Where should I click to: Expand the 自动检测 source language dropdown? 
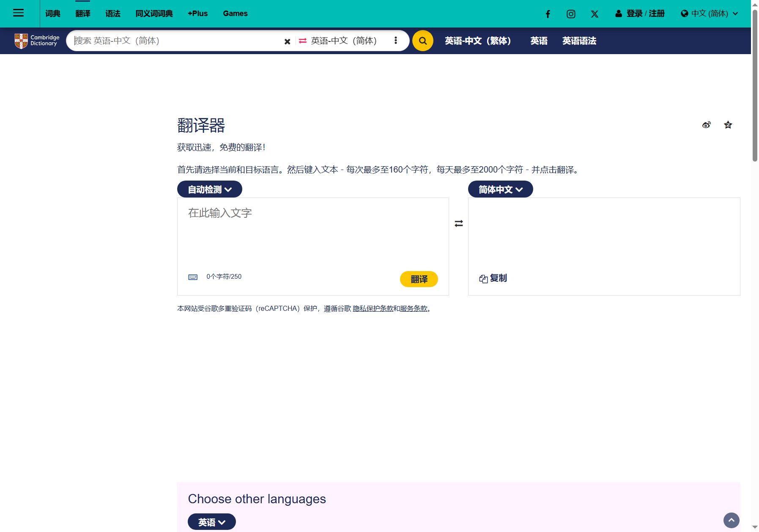pyautogui.click(x=210, y=189)
